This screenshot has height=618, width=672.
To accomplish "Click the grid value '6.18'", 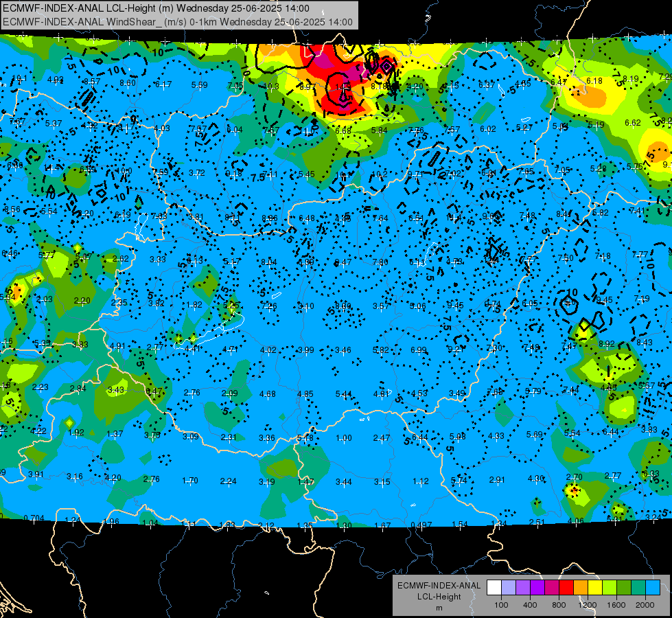I will [594, 80].
